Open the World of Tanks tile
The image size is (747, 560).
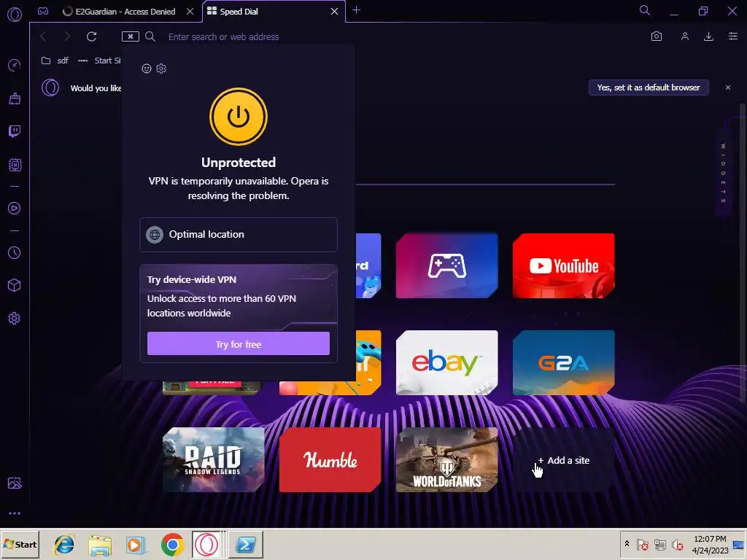[x=447, y=459]
